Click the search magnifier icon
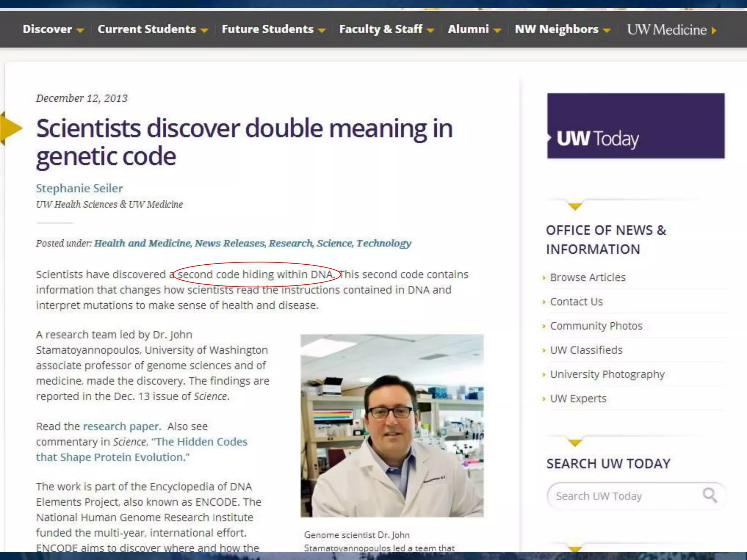This screenshot has height=560, width=747. (709, 495)
